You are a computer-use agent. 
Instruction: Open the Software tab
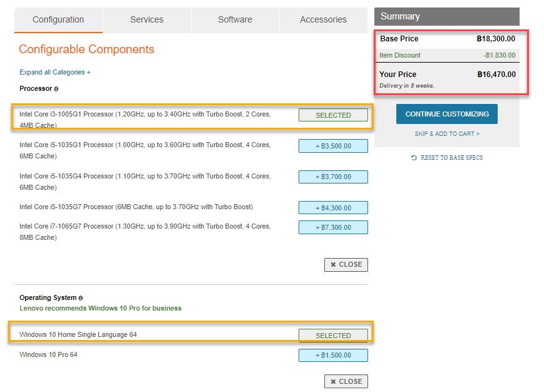[x=235, y=20]
